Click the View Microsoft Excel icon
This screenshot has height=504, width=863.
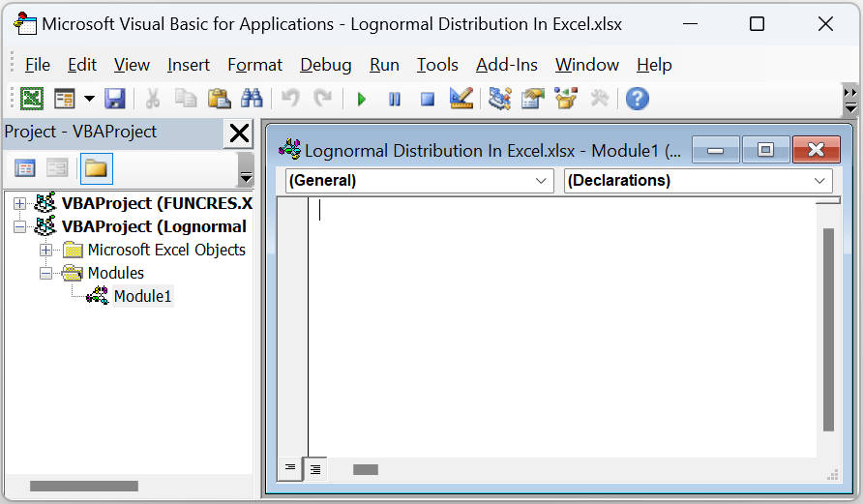(32, 99)
